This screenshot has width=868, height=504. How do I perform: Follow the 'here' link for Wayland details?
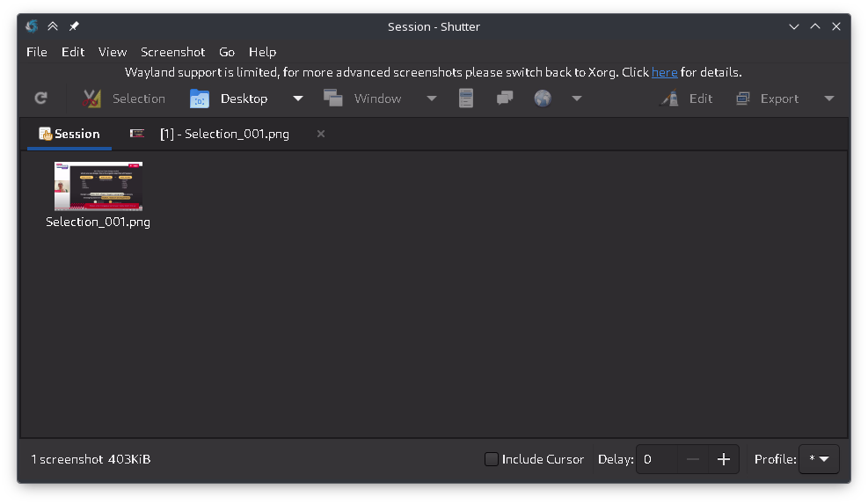[664, 72]
